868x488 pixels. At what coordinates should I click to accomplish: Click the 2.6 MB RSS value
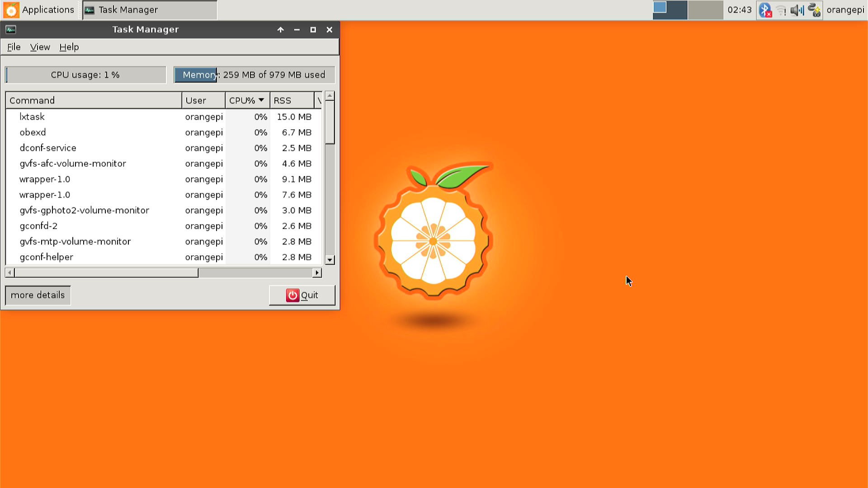pos(297,226)
